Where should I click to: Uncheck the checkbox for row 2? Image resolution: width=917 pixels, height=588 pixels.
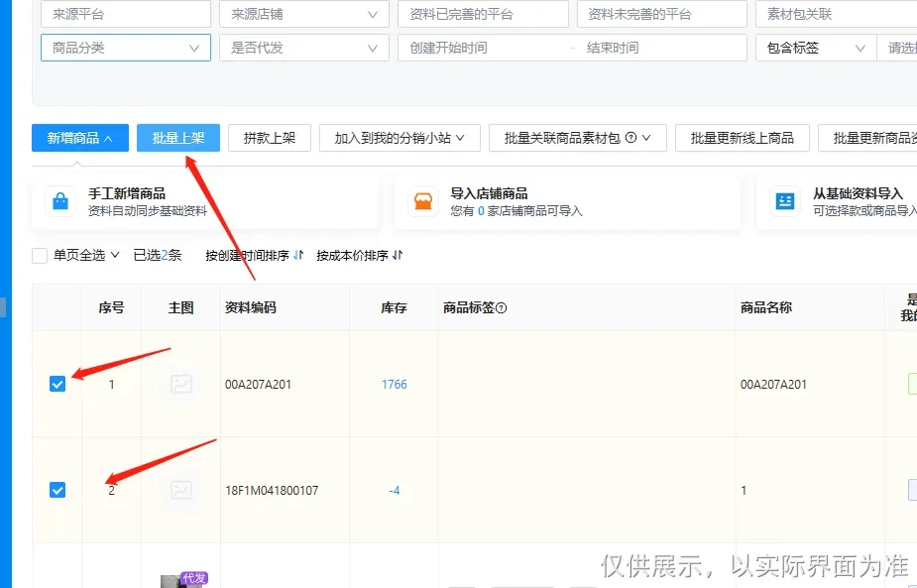click(57, 490)
